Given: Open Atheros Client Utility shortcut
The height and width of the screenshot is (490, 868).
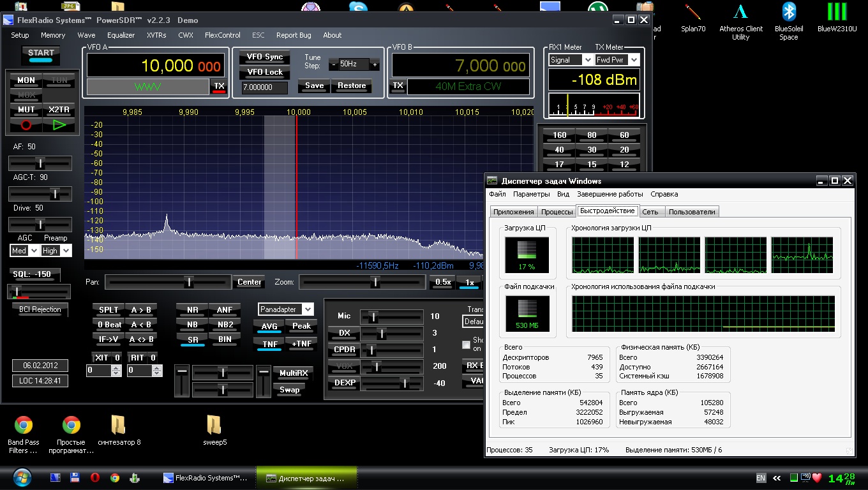Looking at the screenshot, I should [740, 22].
